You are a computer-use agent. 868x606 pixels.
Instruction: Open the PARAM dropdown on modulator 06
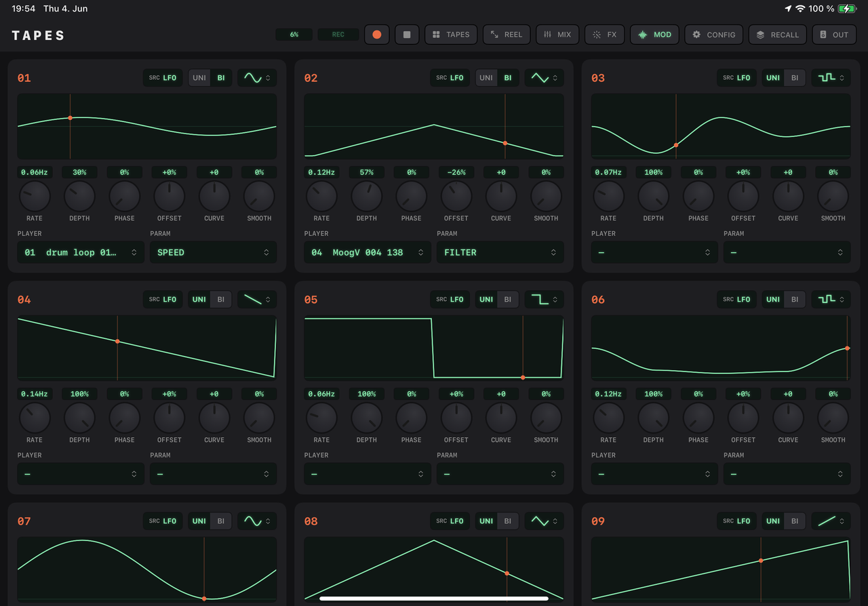pyautogui.click(x=787, y=474)
